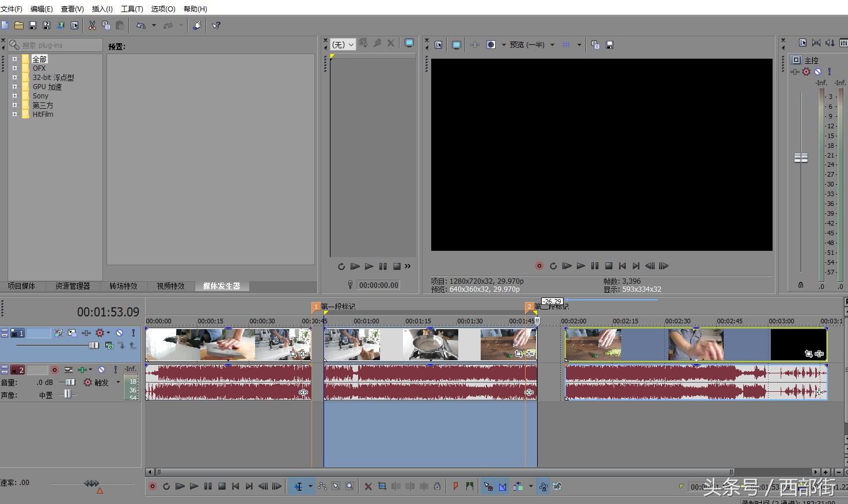Screen dimensions: 848x504
Task: Invert audio track 2 phase icon
Action: [69, 370]
